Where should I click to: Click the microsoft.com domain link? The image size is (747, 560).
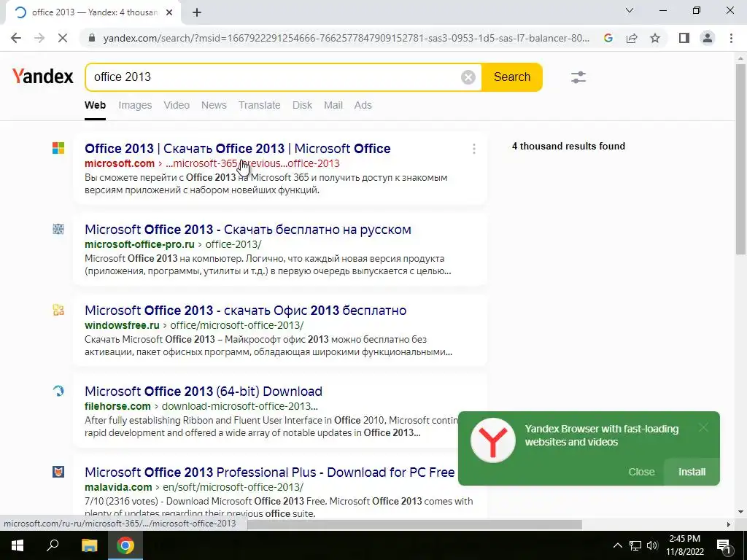coord(120,163)
